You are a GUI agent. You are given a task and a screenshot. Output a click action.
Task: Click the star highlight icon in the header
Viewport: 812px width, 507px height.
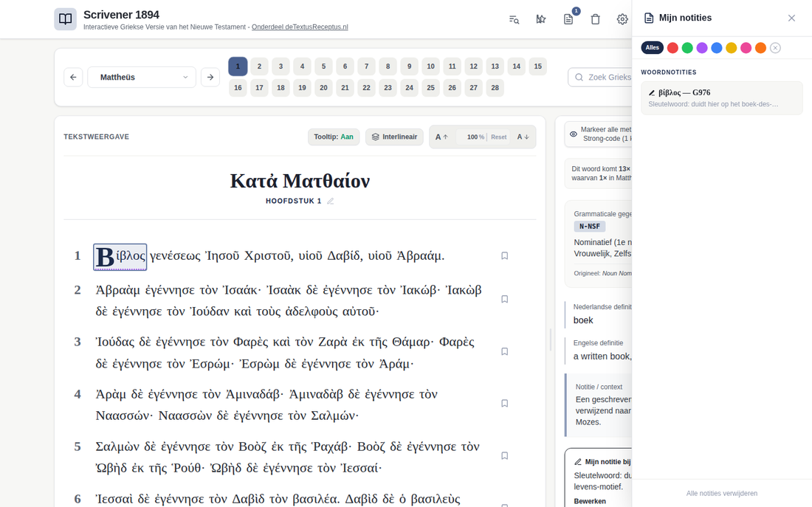tap(540, 19)
